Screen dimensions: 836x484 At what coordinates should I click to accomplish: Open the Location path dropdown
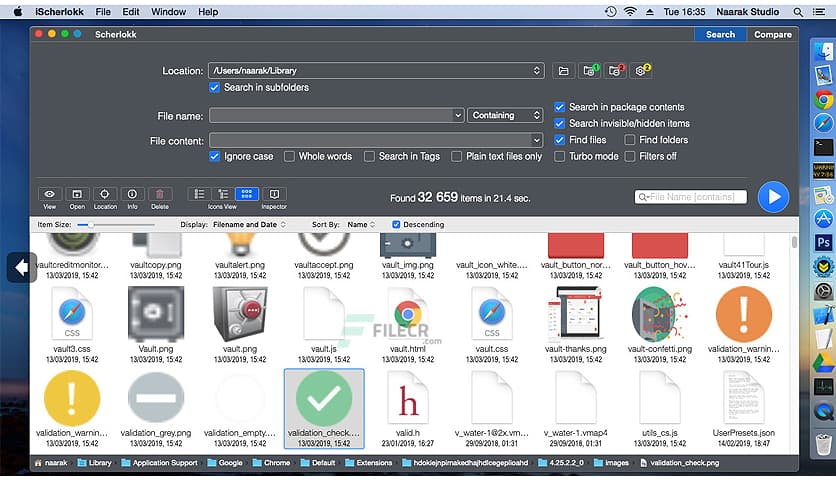point(376,71)
